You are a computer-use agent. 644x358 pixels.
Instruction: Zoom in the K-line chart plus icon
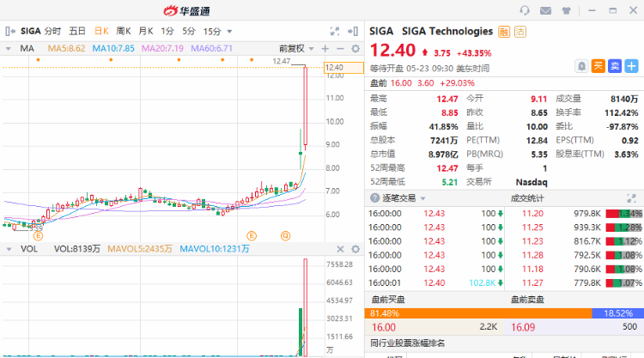click(x=325, y=49)
